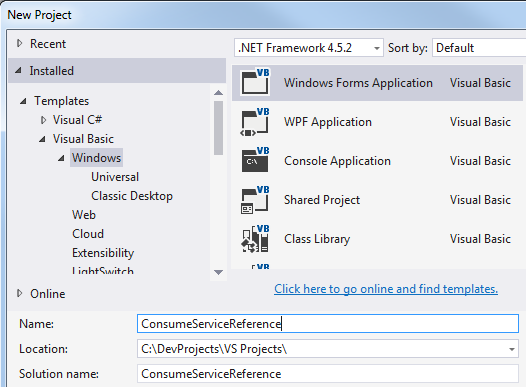Screen dimensions: 526x387
Task: Open the .NET Framework version dropdown
Action: click(x=309, y=48)
